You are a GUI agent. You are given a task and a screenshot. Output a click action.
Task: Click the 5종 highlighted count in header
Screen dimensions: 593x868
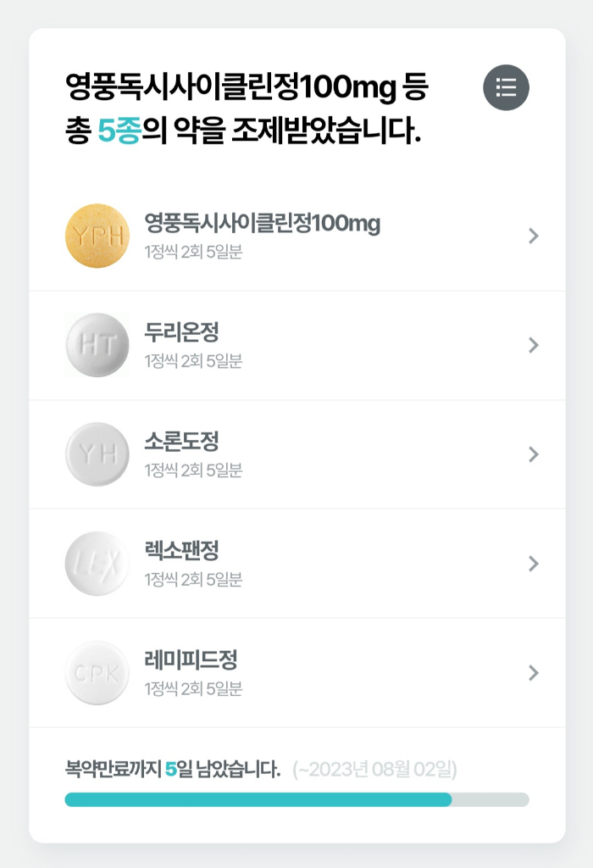click(119, 132)
